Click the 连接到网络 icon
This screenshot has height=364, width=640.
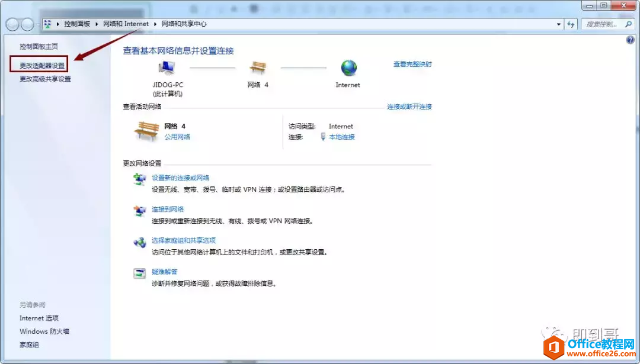pyautogui.click(x=140, y=211)
